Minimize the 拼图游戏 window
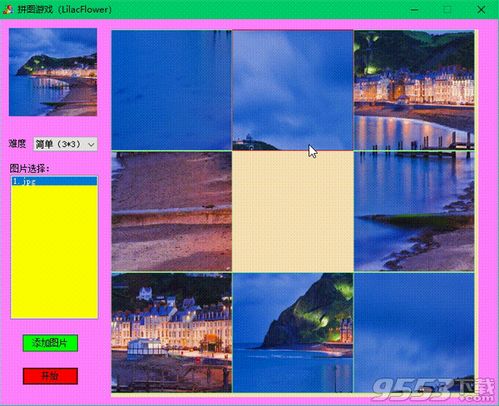This screenshot has height=406, width=499. [x=414, y=10]
